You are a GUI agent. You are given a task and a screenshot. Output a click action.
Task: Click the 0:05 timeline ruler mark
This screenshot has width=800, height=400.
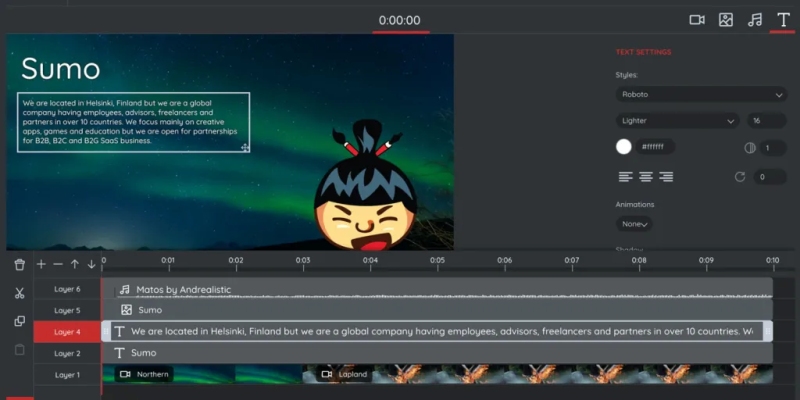[437, 261]
